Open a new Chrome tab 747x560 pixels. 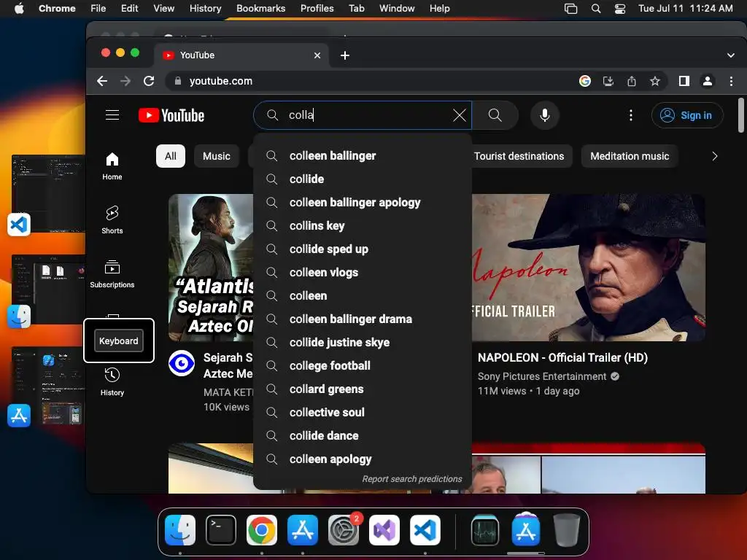345,55
